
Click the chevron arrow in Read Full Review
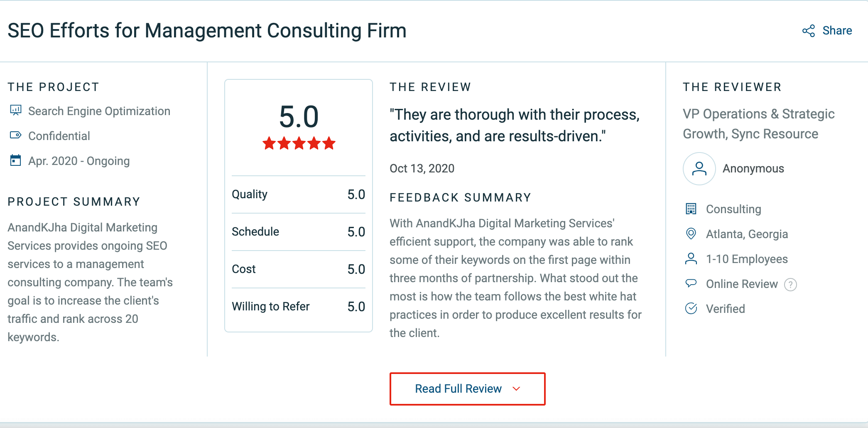coord(516,389)
